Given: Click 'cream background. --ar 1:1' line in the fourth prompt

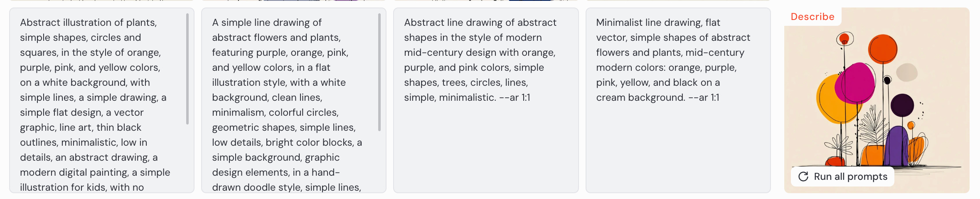Looking at the screenshot, I should (x=657, y=97).
